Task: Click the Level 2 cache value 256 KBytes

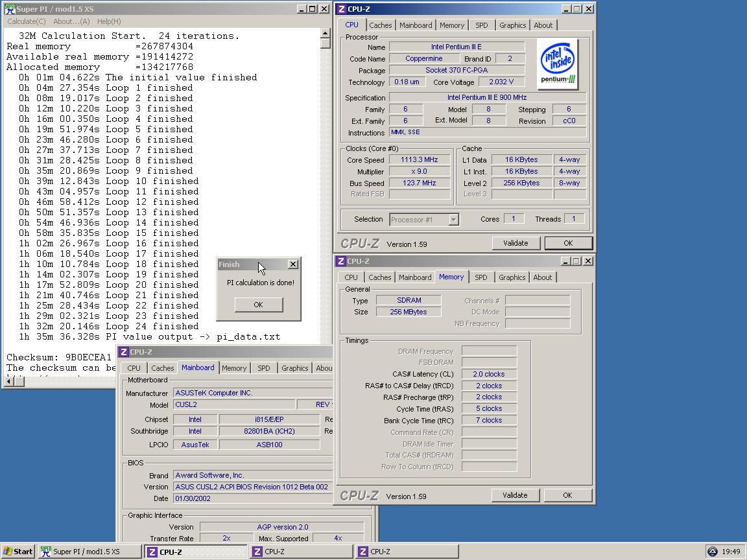Action: (x=521, y=183)
